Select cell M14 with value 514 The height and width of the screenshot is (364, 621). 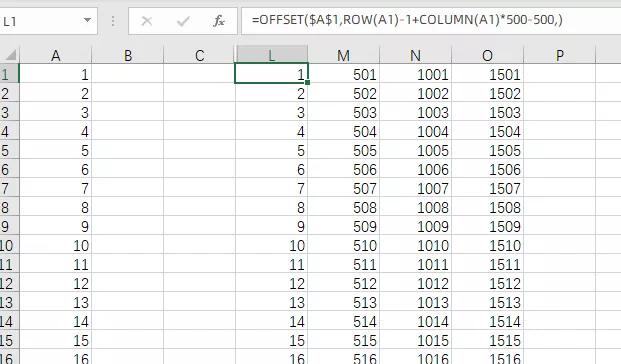344,321
